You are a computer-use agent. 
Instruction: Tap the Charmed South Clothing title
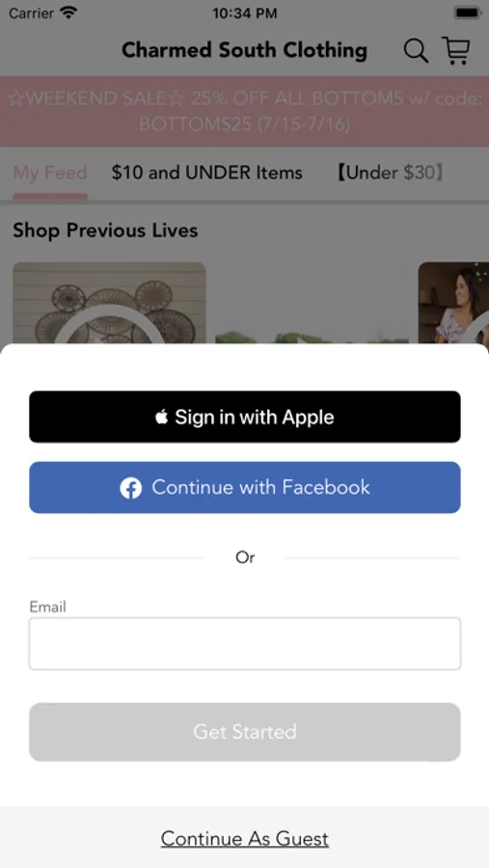(x=244, y=50)
